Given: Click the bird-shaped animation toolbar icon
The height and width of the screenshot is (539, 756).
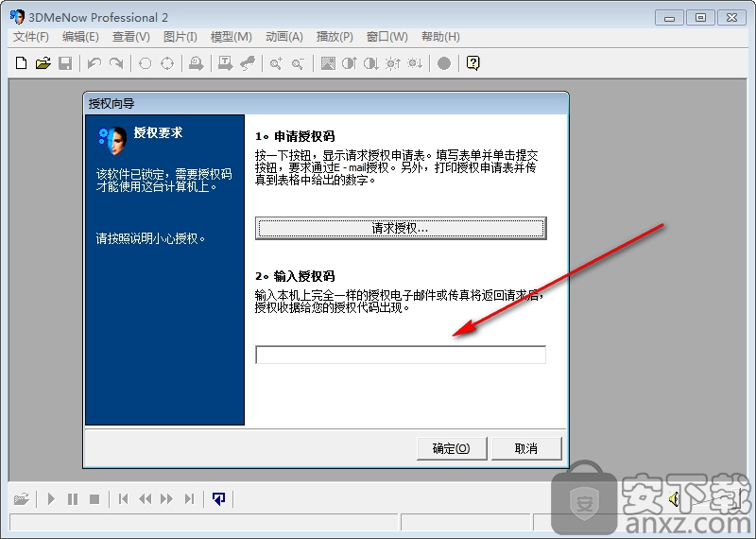Looking at the screenshot, I should point(248,63).
